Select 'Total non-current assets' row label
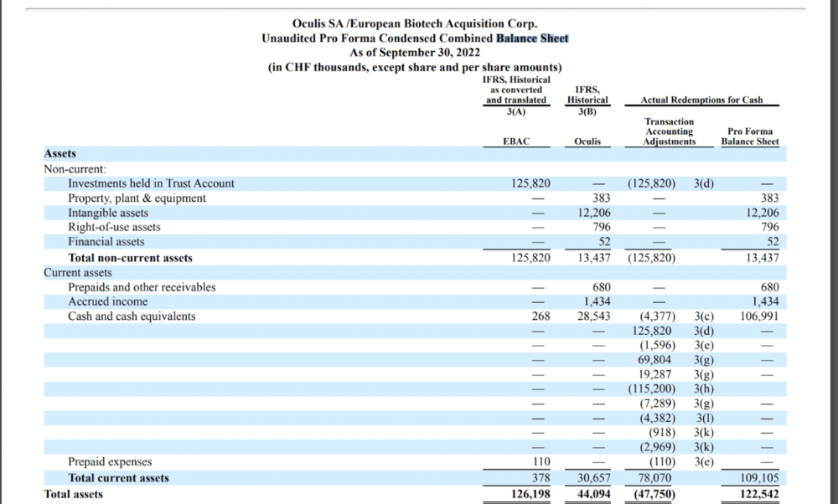The width and height of the screenshot is (838, 504). pyautogui.click(x=130, y=258)
